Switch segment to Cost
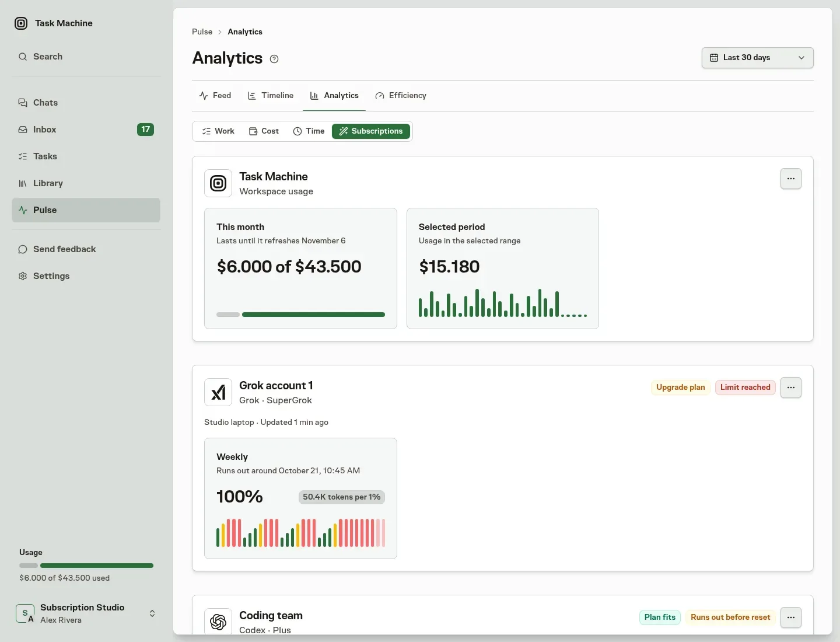The image size is (840, 642). 264,131
